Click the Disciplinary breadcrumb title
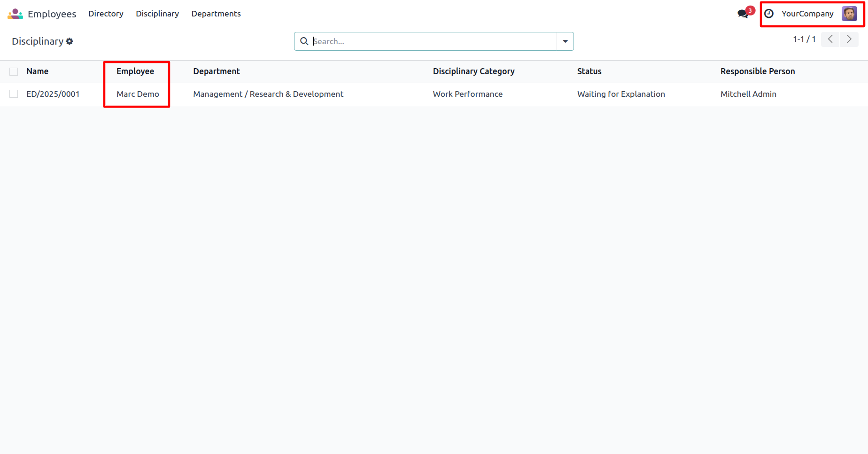This screenshot has width=868, height=454. 38,41
